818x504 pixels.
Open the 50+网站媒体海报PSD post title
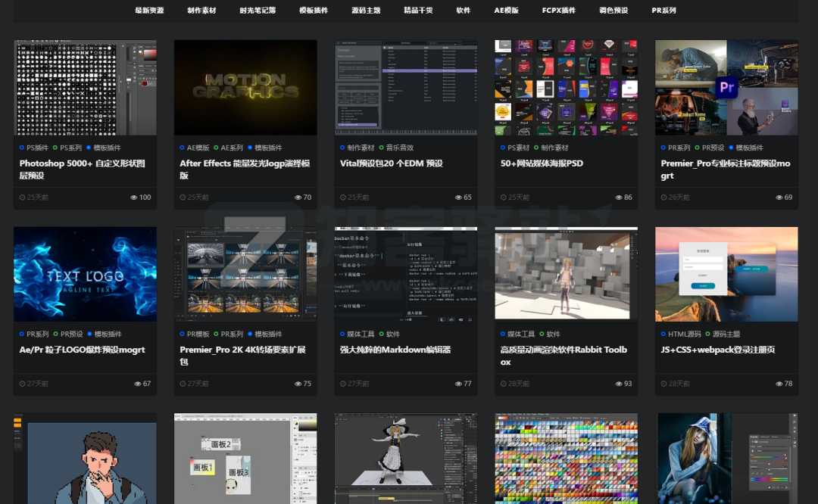pyautogui.click(x=542, y=163)
